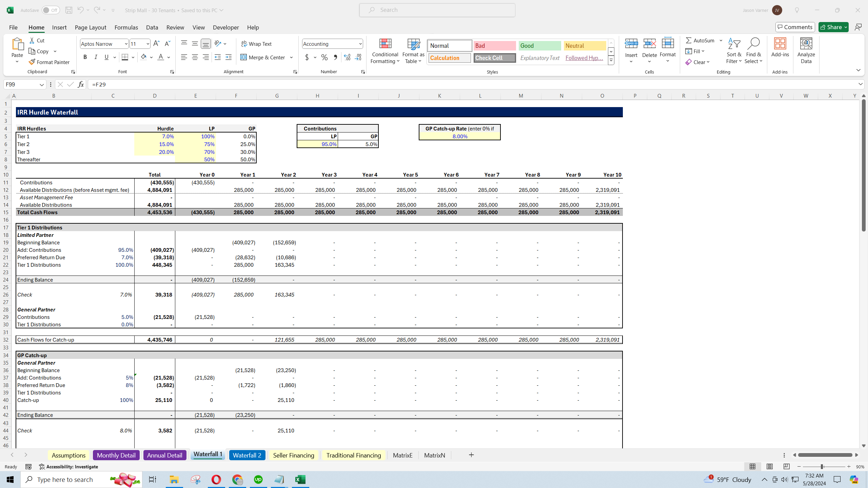This screenshot has width=868, height=488.
Task: Open the Accounting number format dropdown
Action: [x=360, y=44]
